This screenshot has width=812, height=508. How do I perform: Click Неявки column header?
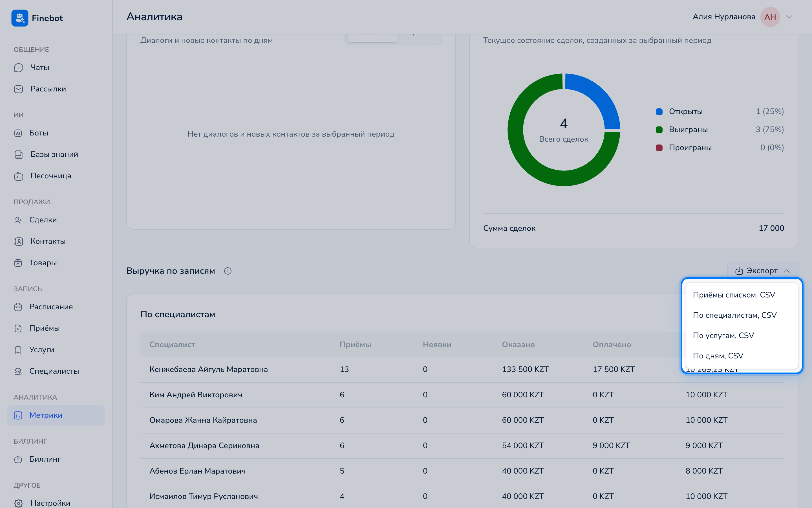[x=437, y=345]
